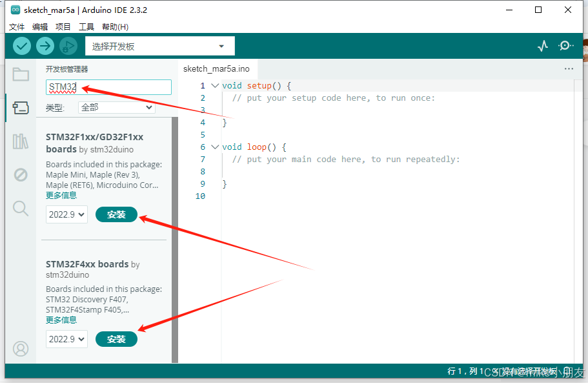
Task: Click the Arduino app icon in the title bar
Action: coord(15,10)
